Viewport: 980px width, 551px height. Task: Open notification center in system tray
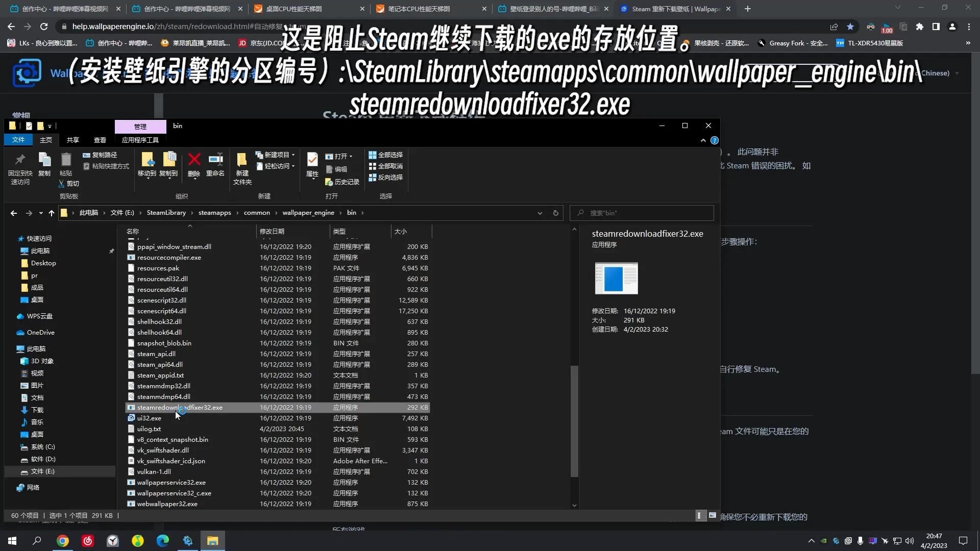(963, 541)
